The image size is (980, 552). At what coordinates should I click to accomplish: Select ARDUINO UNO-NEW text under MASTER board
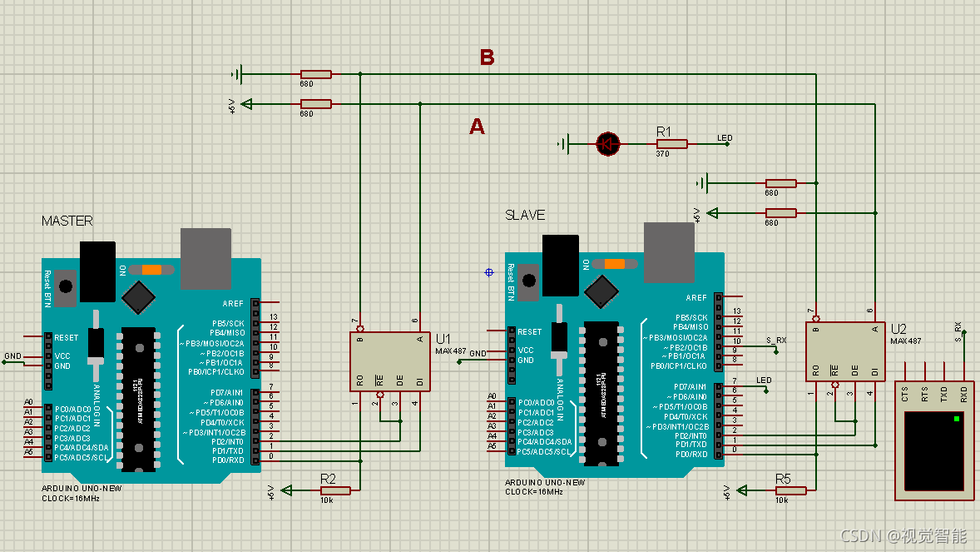82,488
